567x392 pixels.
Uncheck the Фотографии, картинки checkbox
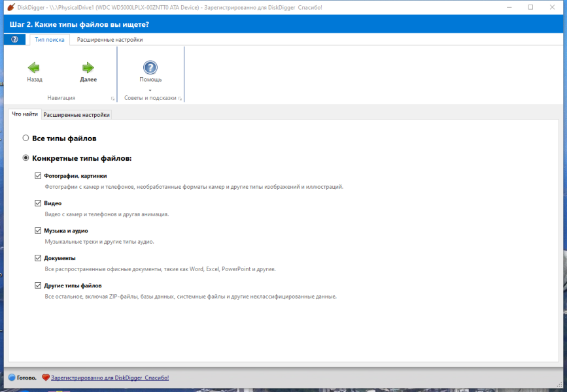[38, 176]
